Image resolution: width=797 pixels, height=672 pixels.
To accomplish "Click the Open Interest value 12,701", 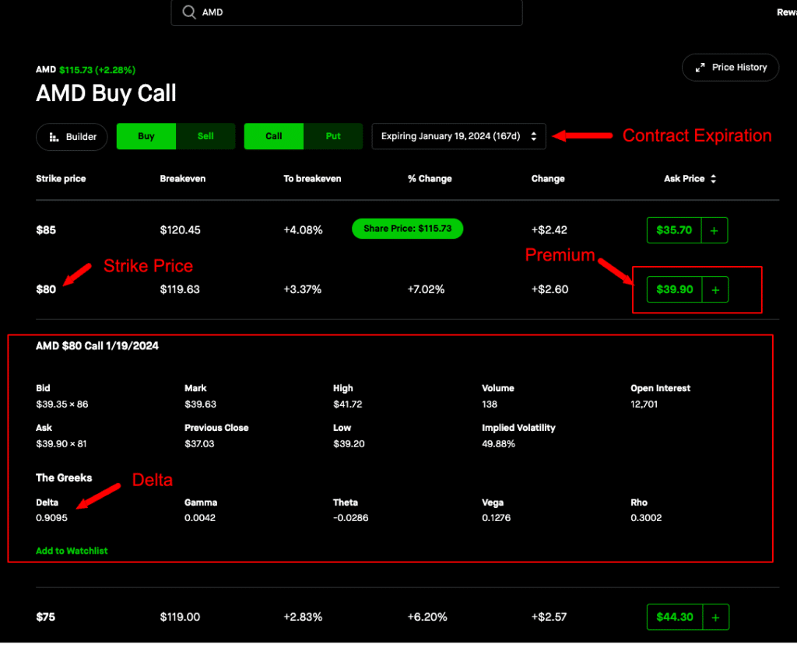I will (x=644, y=404).
